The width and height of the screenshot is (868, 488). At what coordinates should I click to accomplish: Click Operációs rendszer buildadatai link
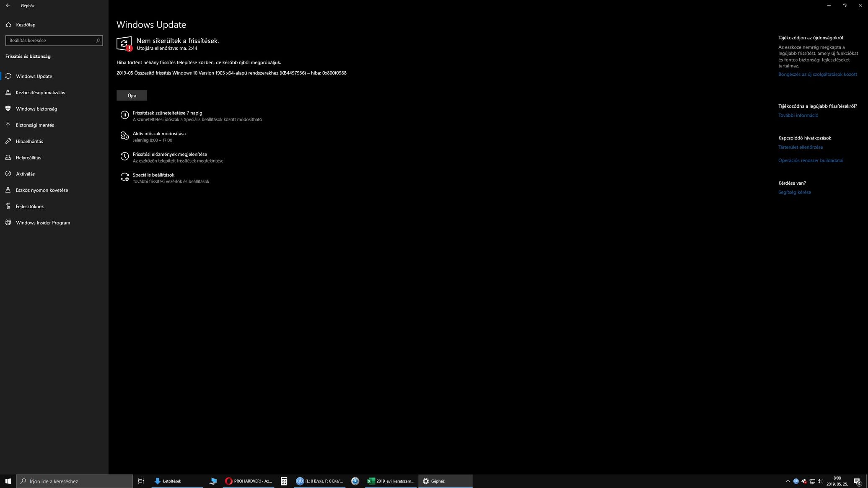[x=810, y=160]
